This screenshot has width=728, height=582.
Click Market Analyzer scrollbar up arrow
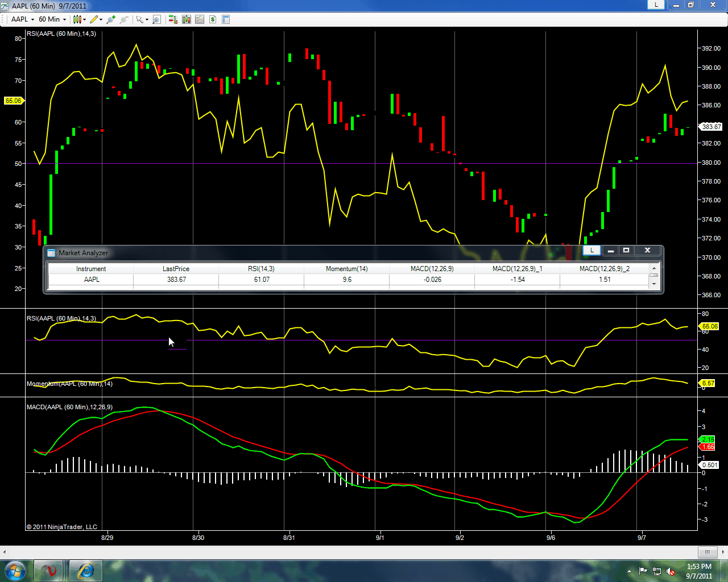(x=654, y=268)
